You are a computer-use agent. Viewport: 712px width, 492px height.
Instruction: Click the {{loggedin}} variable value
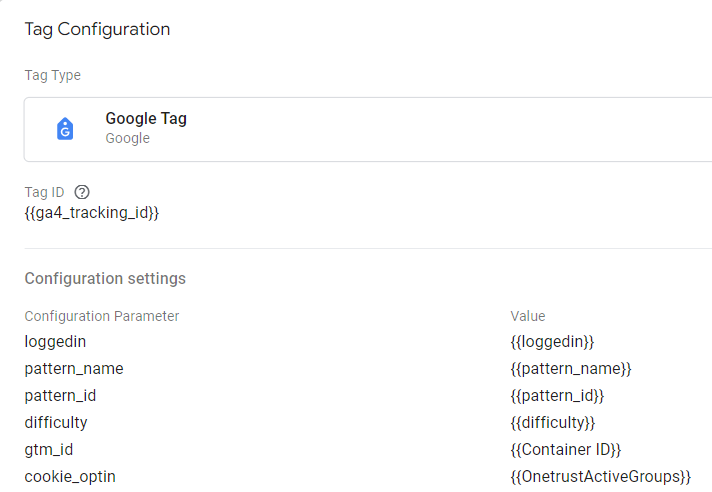[x=552, y=342]
